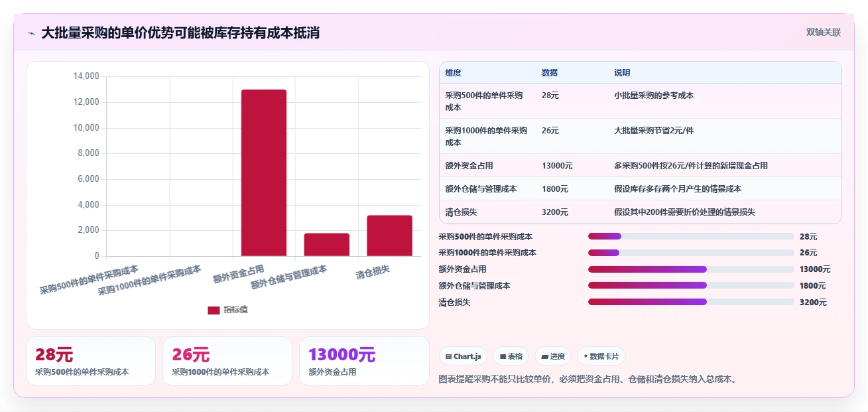
Task: Click table cell 假设其中200件需要折价处理的情景损失
Action: pos(684,212)
